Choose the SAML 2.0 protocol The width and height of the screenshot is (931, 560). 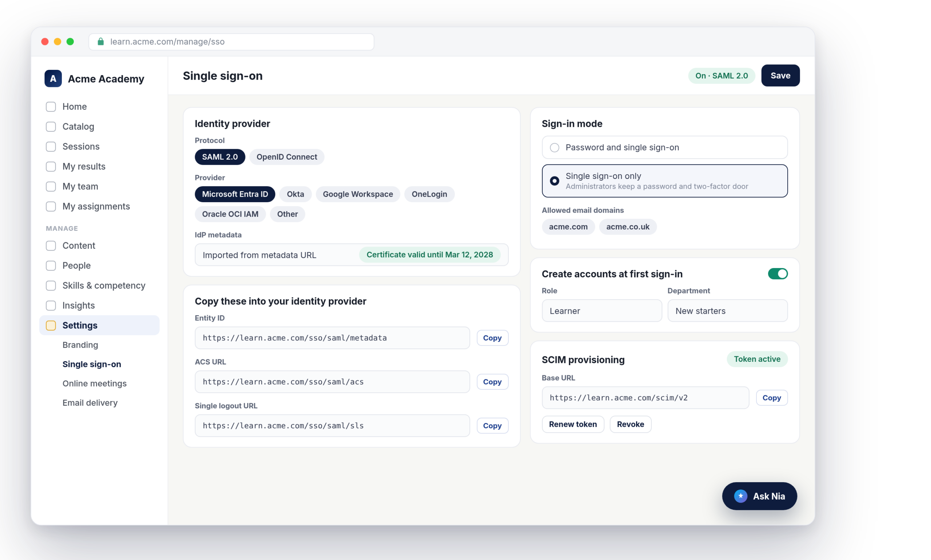[220, 157]
